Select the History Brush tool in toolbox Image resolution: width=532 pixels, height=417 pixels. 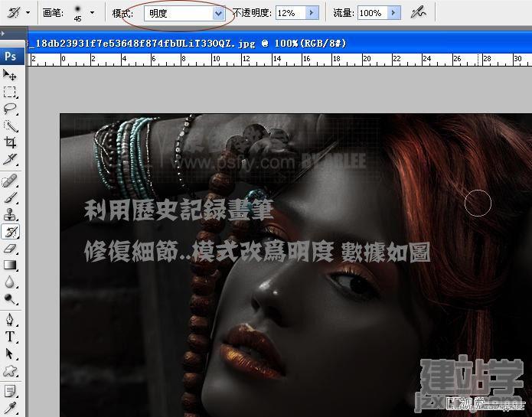point(11,232)
